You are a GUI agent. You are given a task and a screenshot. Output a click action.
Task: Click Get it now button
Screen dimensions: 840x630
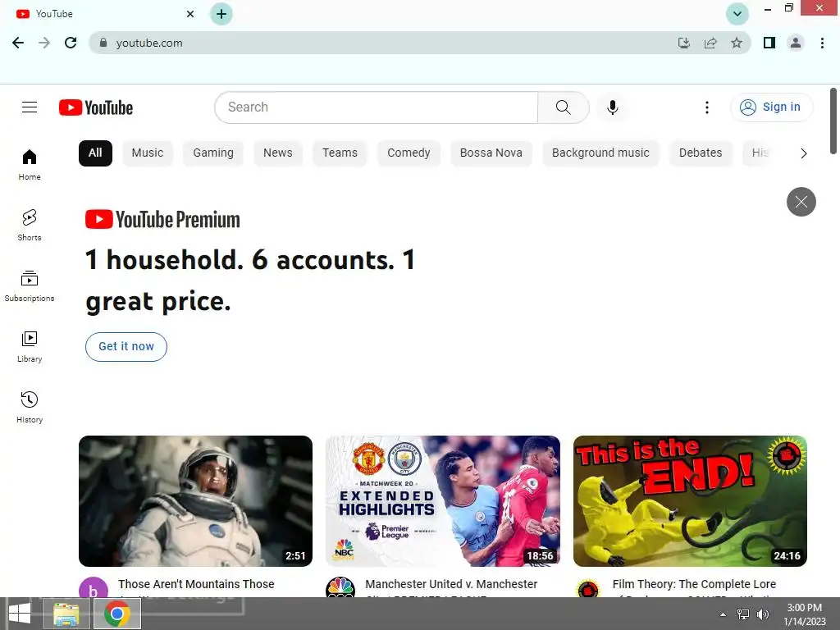126,347
